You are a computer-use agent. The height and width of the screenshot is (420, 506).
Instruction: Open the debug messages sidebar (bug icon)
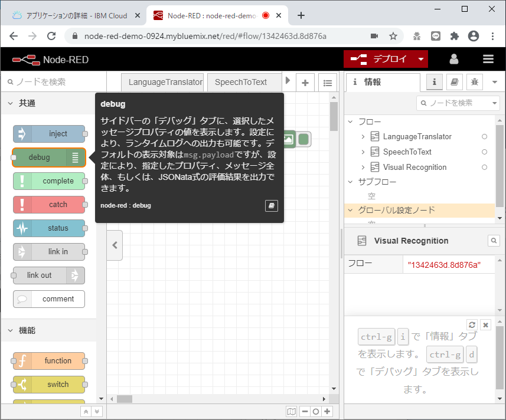point(474,82)
